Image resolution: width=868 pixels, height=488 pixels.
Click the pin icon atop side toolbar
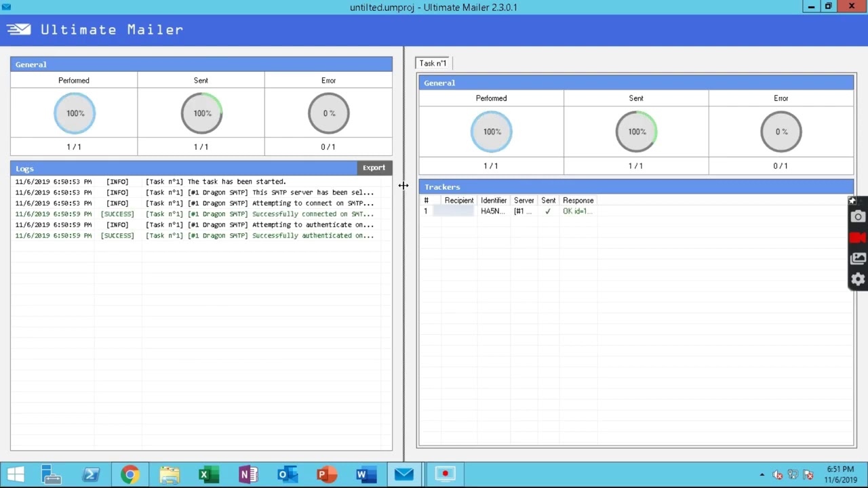pyautogui.click(x=852, y=201)
